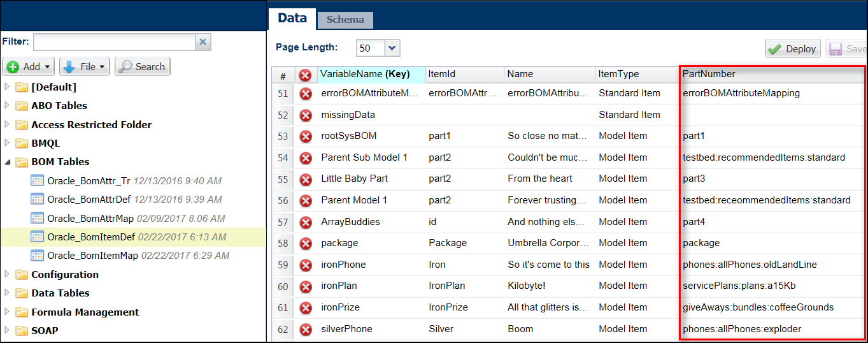Collapse the BOM Tables folder
The image size is (868, 343).
pos(8,162)
